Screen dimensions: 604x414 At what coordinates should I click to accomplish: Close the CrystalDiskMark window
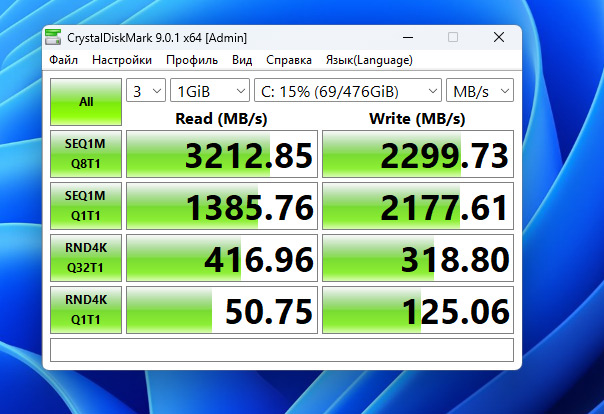click(x=498, y=37)
